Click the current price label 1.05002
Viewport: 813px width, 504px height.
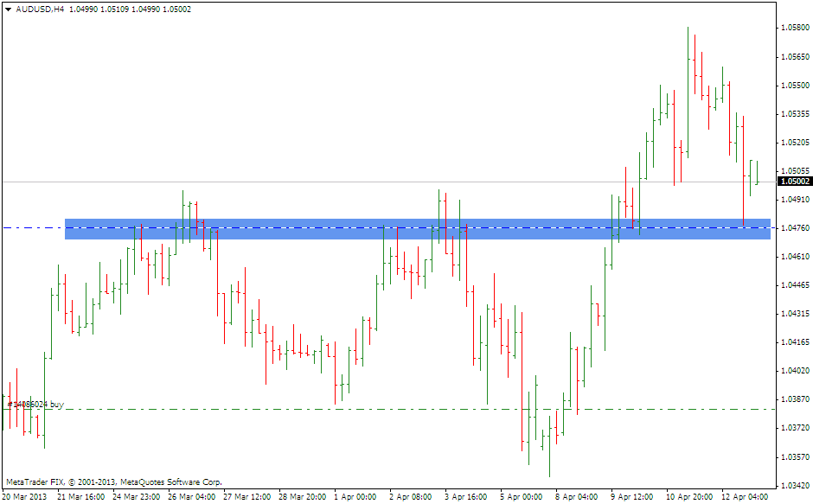[794, 182]
